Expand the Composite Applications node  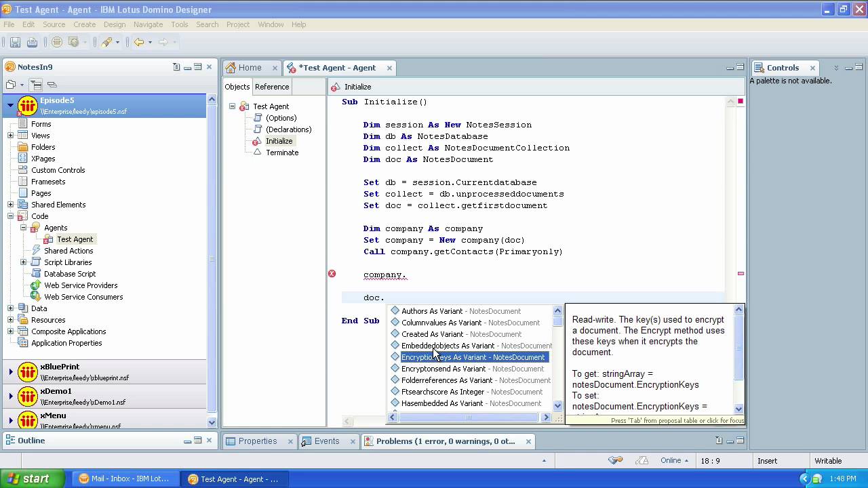point(10,331)
